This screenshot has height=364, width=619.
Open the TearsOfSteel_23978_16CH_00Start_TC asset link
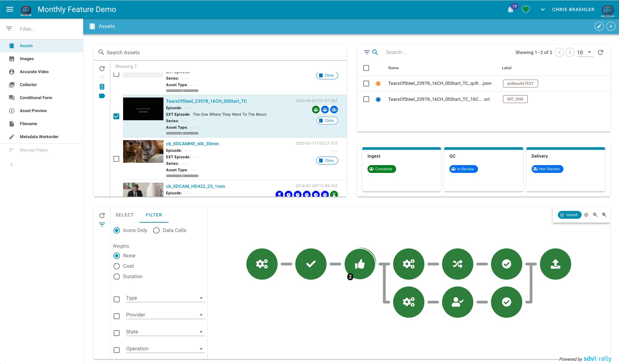pyautogui.click(x=206, y=101)
